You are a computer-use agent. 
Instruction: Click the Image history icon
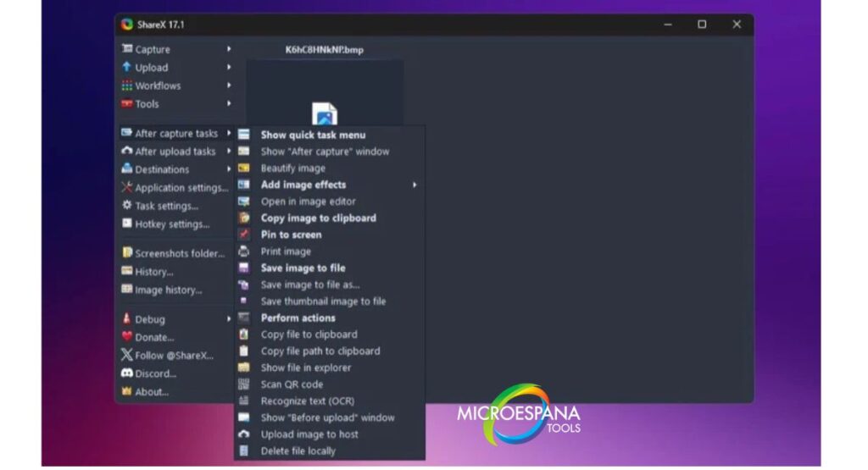click(127, 289)
